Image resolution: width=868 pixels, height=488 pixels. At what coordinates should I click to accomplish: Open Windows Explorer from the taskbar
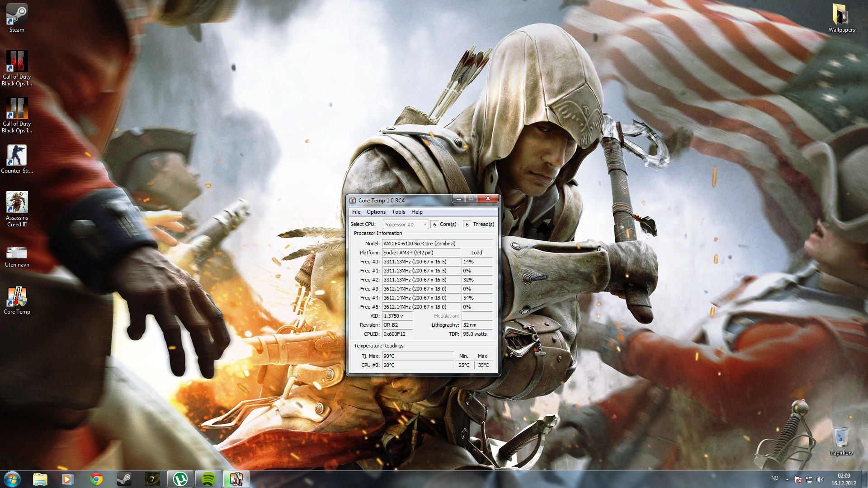coord(40,479)
